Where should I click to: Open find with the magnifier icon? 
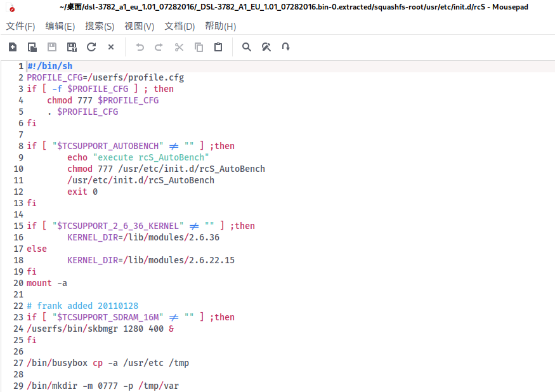coord(247,47)
